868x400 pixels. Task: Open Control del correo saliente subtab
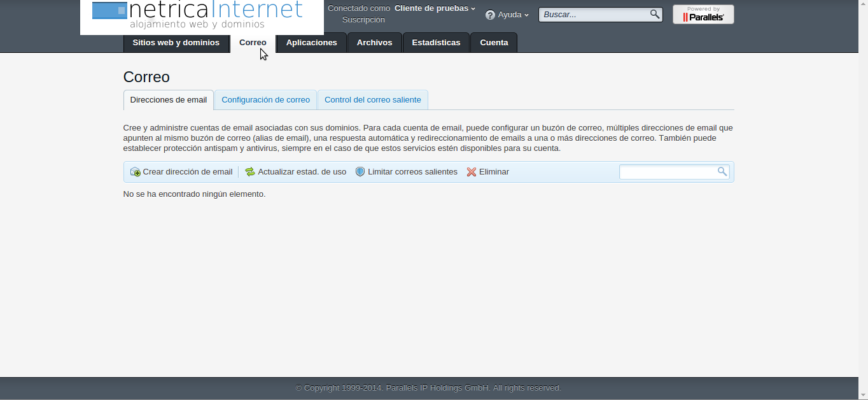click(373, 100)
